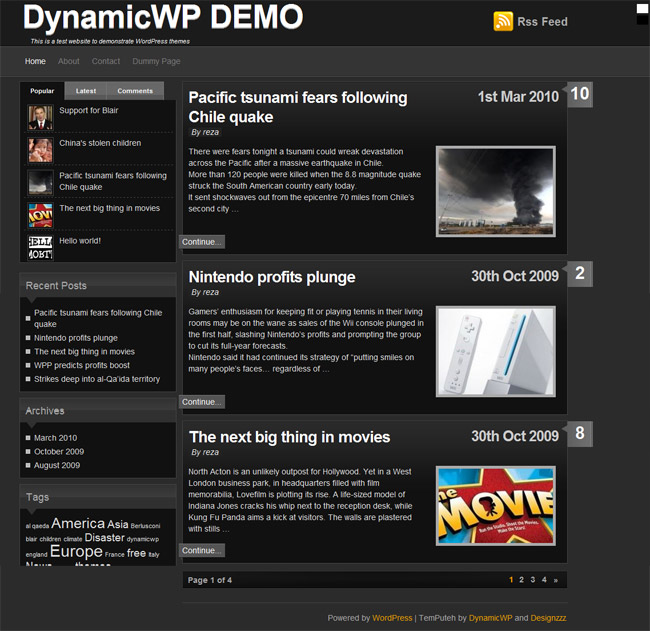Open the October 2009 archive
The width and height of the screenshot is (650, 631).
point(59,451)
